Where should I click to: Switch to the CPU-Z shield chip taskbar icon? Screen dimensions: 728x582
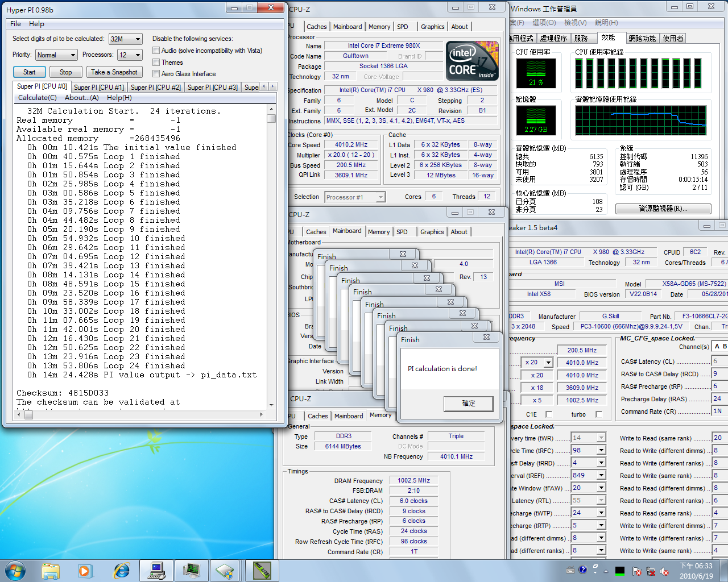pos(225,571)
